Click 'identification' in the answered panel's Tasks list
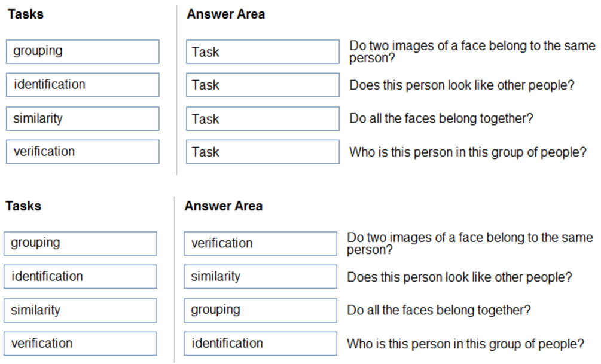The width and height of the screenshot is (601, 364). tap(80, 277)
